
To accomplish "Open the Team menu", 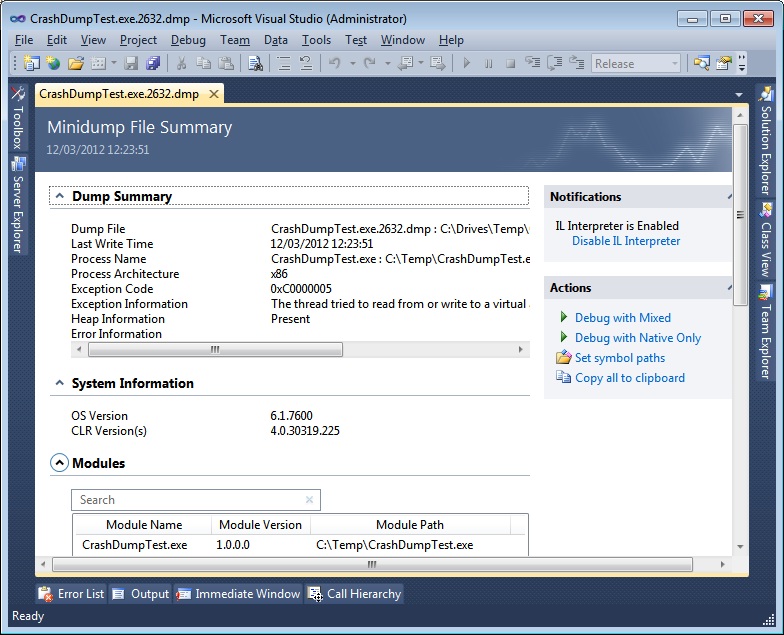I will [x=235, y=40].
